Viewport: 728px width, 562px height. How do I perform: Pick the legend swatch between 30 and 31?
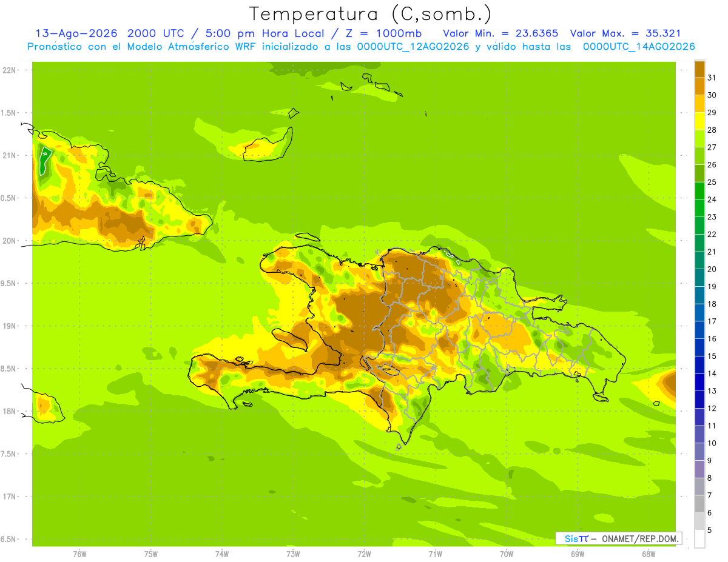699,86
